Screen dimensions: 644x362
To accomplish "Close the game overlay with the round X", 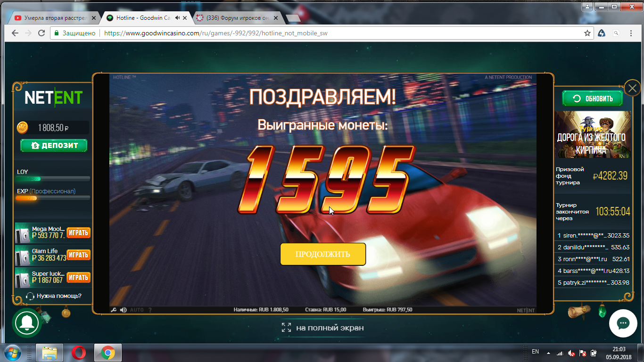I will [632, 88].
